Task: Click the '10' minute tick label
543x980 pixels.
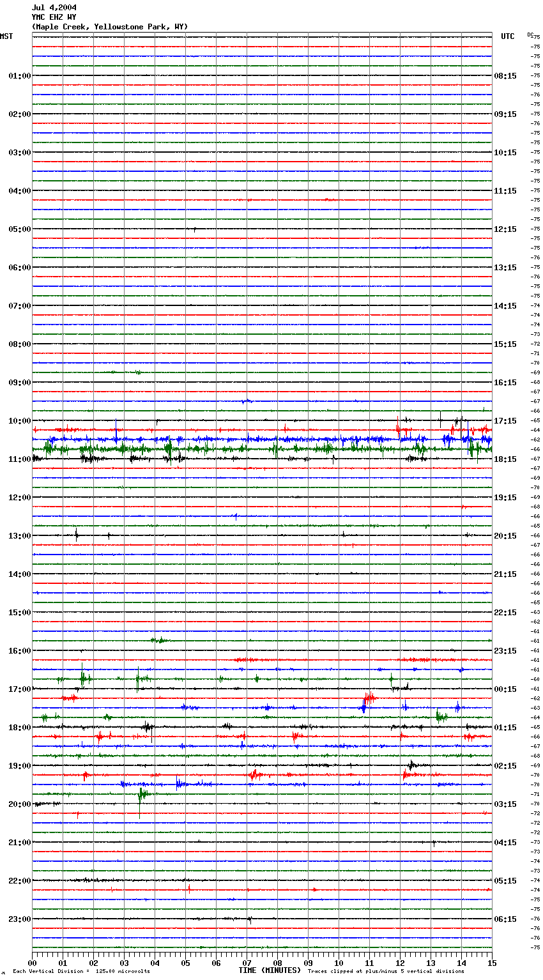Action: [x=339, y=963]
